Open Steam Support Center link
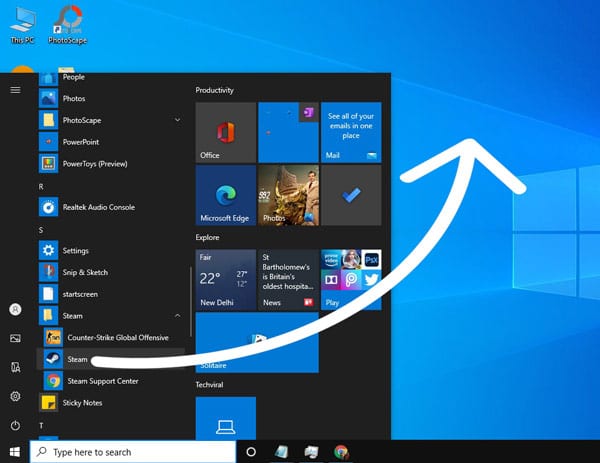The image size is (600, 463). click(111, 381)
